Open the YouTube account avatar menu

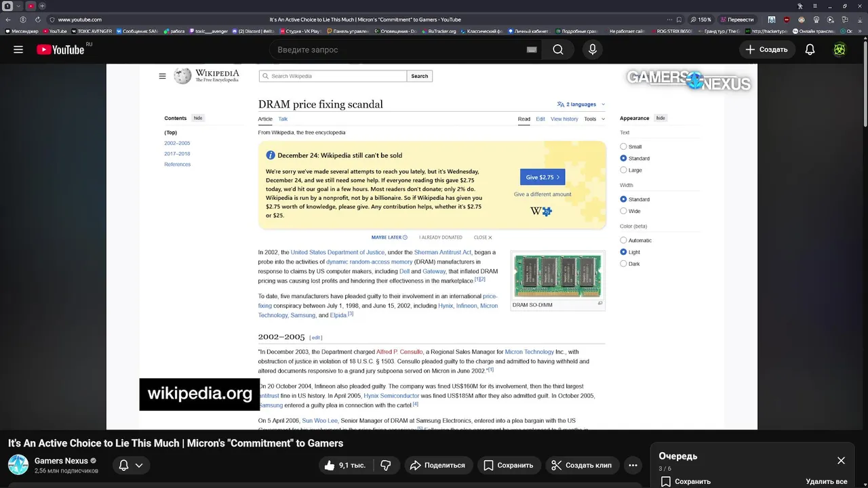(840, 49)
